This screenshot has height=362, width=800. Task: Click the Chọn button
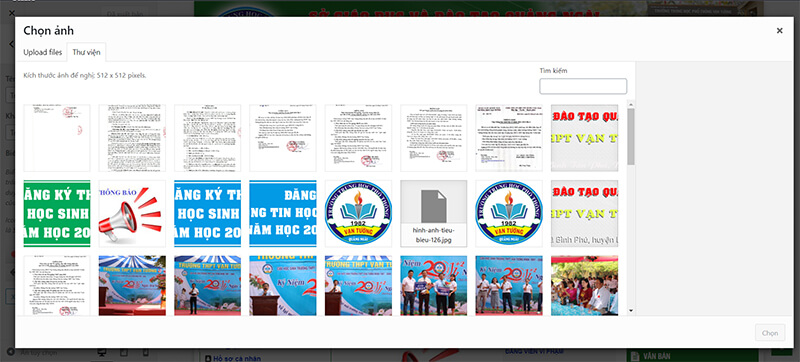coord(769,333)
